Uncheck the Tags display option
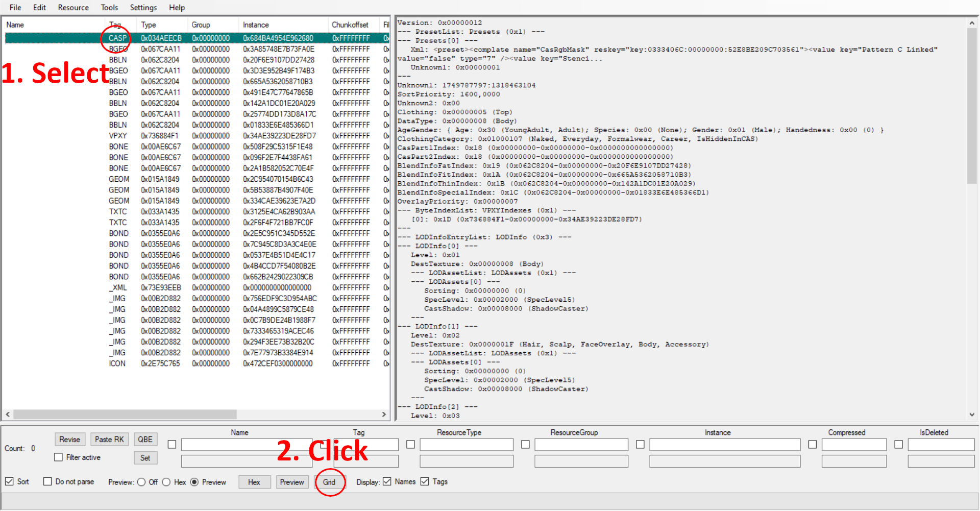This screenshot has height=511, width=980. 425,481
